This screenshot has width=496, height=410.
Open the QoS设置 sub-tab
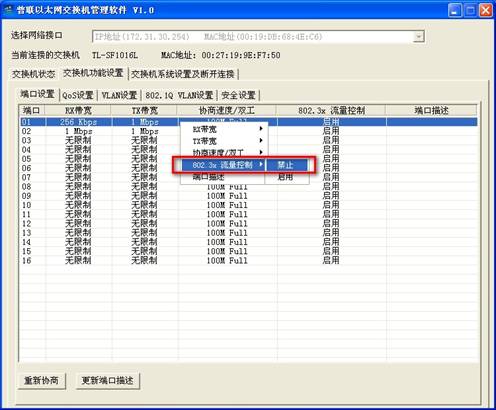pyautogui.click(x=78, y=95)
